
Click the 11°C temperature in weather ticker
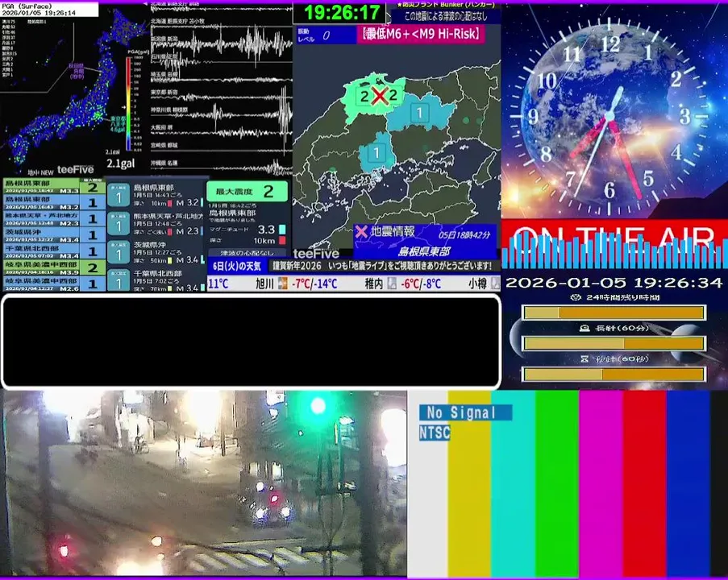[218, 283]
